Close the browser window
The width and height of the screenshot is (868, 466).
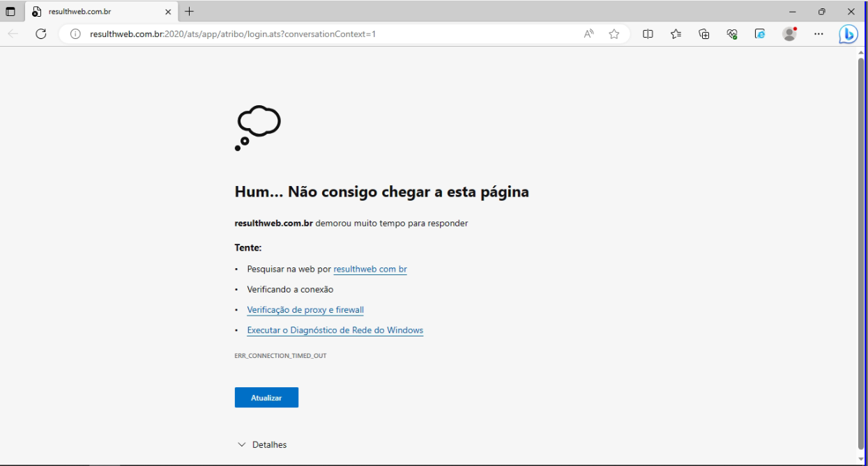coord(851,12)
